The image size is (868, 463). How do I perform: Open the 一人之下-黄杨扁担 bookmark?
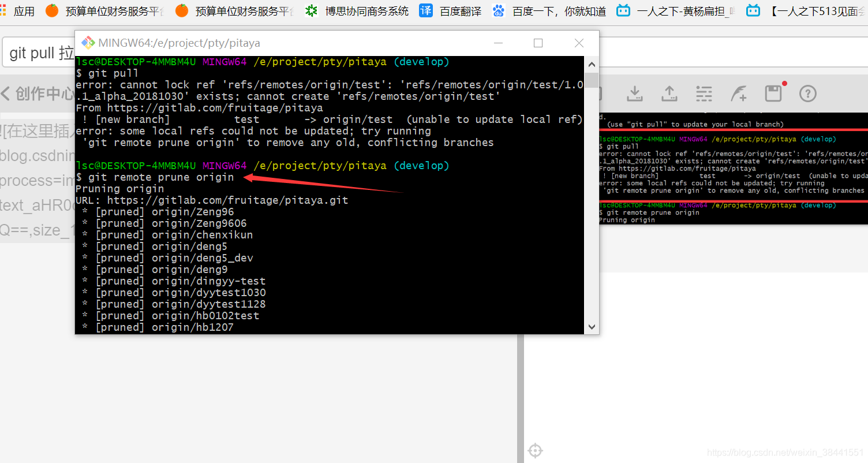[x=676, y=11]
